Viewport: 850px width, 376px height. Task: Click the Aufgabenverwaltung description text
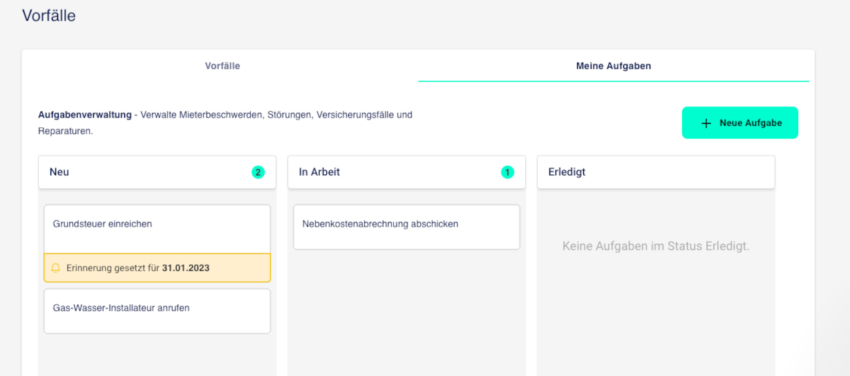coord(225,123)
